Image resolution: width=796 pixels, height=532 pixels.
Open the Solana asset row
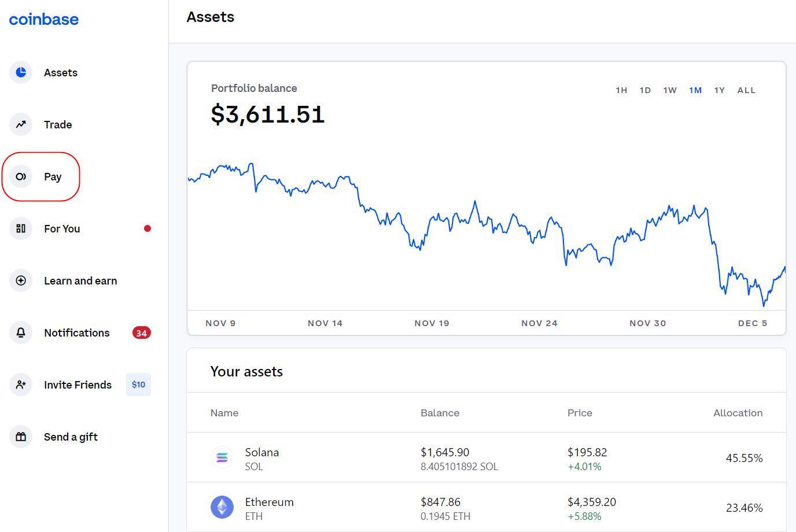click(486, 457)
